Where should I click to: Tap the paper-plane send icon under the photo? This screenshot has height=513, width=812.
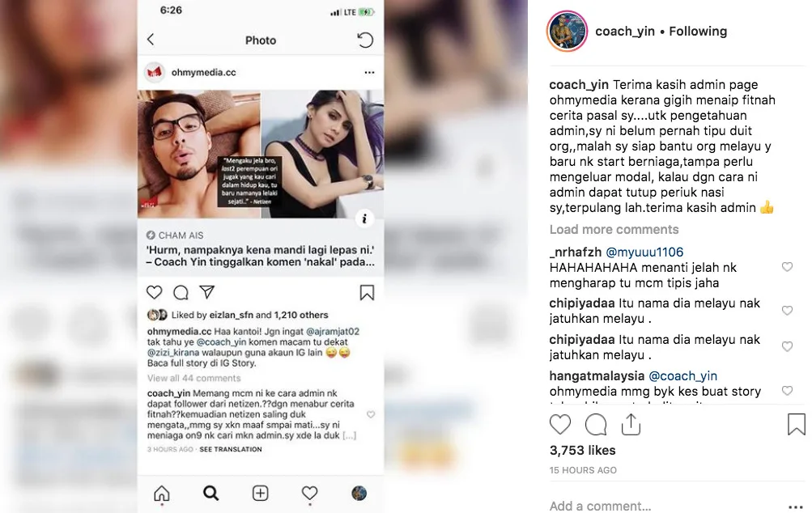point(207,292)
